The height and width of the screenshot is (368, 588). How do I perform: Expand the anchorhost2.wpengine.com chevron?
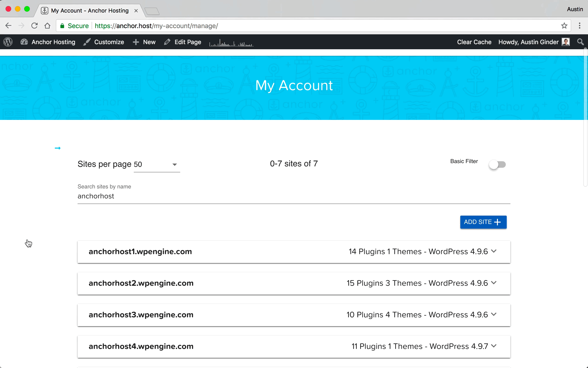[x=494, y=283]
